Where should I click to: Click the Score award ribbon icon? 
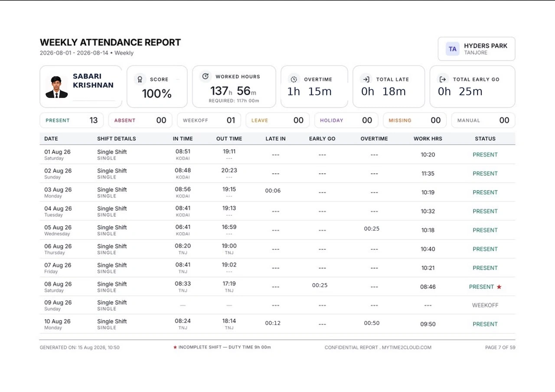140,79
